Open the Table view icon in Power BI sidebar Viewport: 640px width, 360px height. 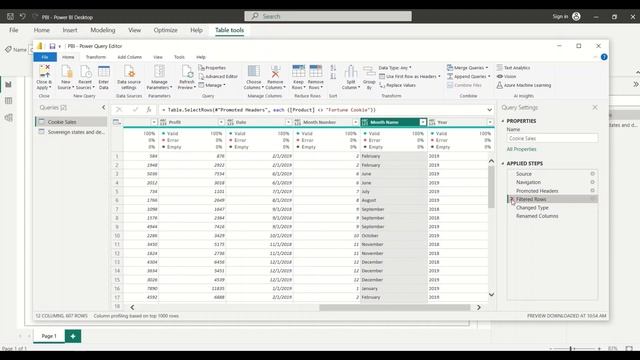9,101
